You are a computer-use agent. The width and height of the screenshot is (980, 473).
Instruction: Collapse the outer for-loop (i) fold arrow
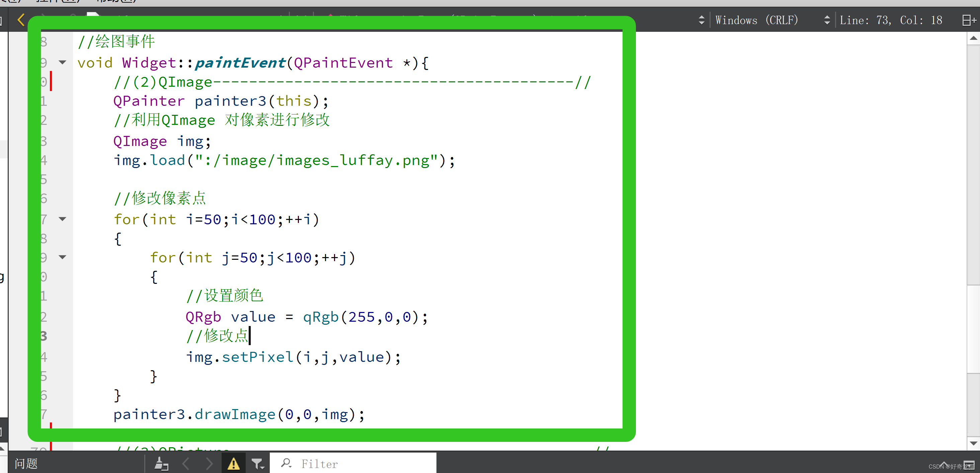click(62, 219)
